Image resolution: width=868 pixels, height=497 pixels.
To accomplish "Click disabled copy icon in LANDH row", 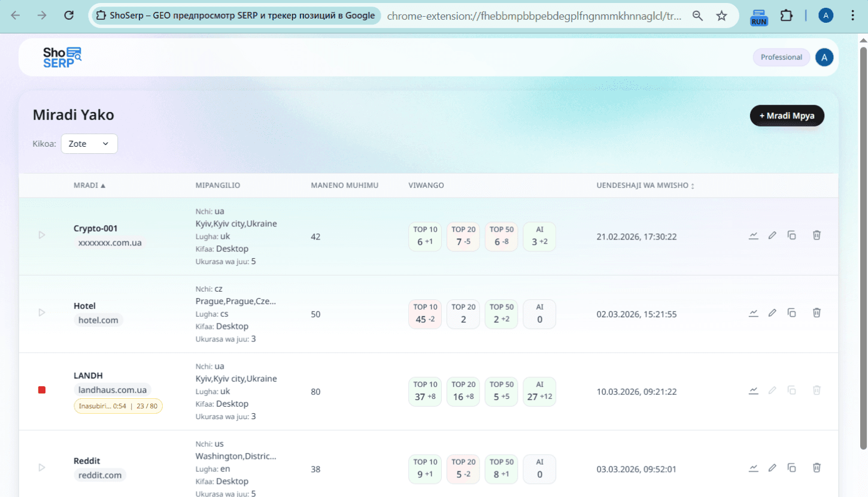I will click(791, 390).
